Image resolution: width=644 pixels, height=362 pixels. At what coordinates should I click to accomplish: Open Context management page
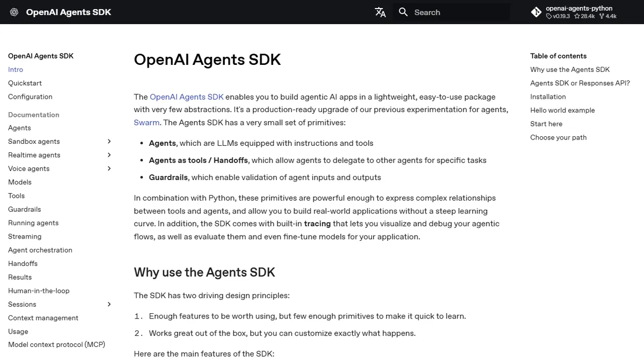pos(43,318)
